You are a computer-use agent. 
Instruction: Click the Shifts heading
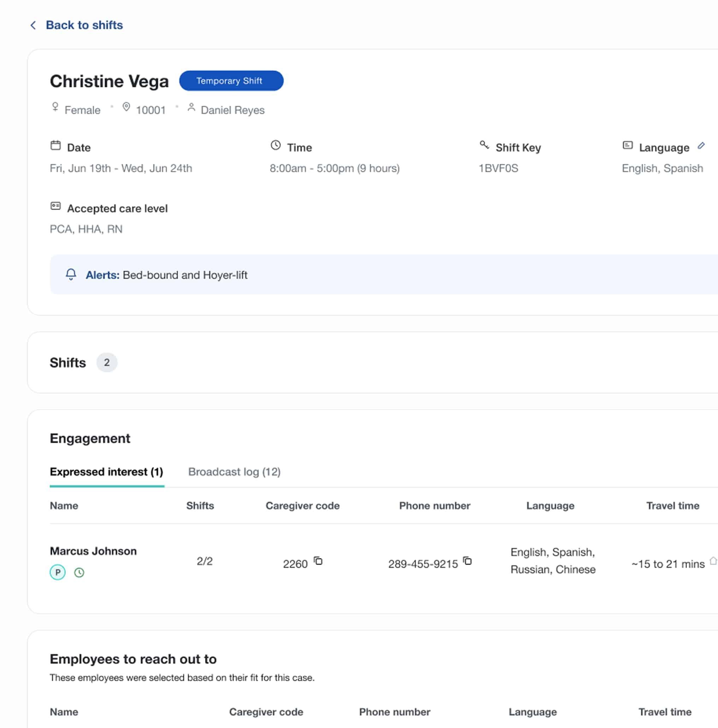[68, 363]
